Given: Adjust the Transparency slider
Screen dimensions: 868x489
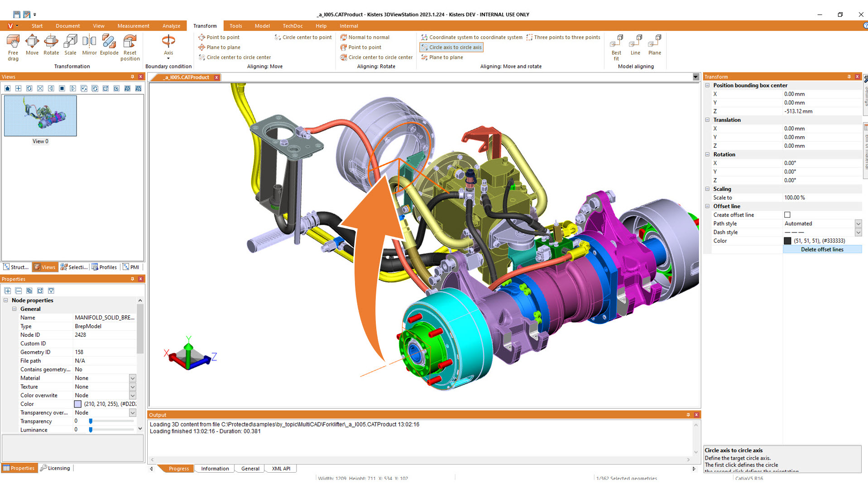Looking at the screenshot, I should pyautogui.click(x=91, y=421).
